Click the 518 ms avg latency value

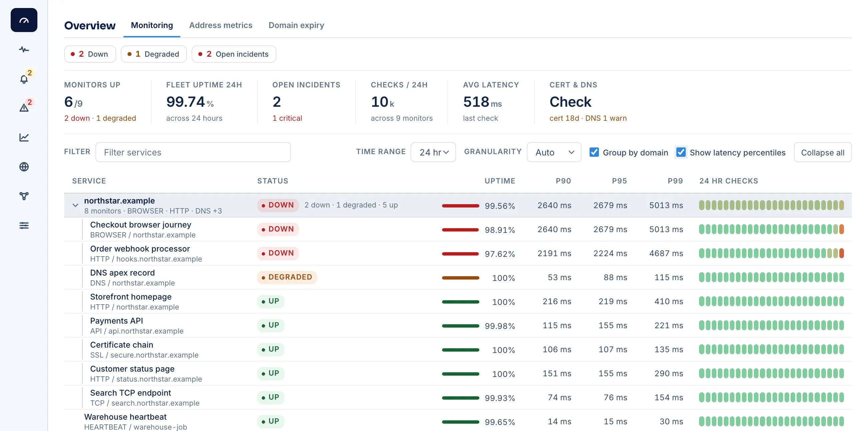point(482,102)
